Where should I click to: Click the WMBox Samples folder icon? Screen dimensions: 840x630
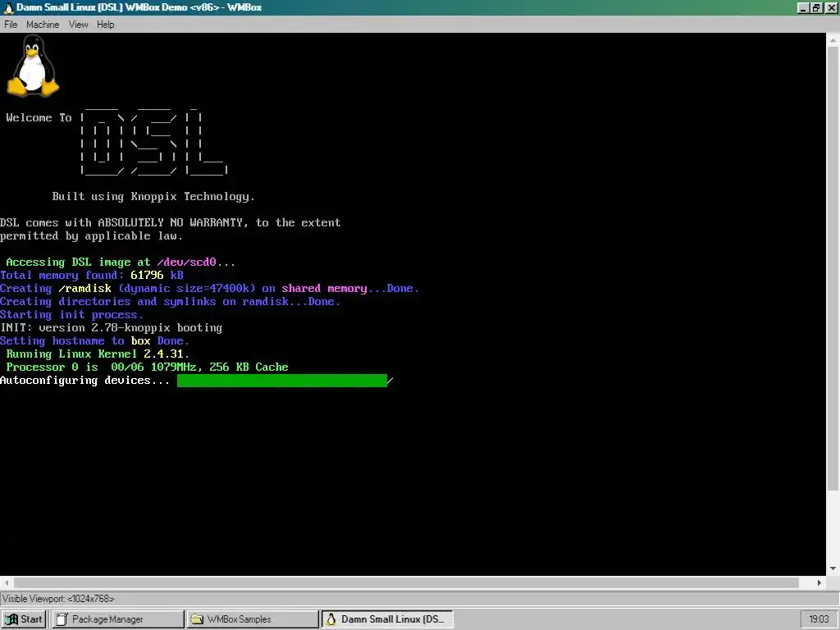[x=197, y=619]
